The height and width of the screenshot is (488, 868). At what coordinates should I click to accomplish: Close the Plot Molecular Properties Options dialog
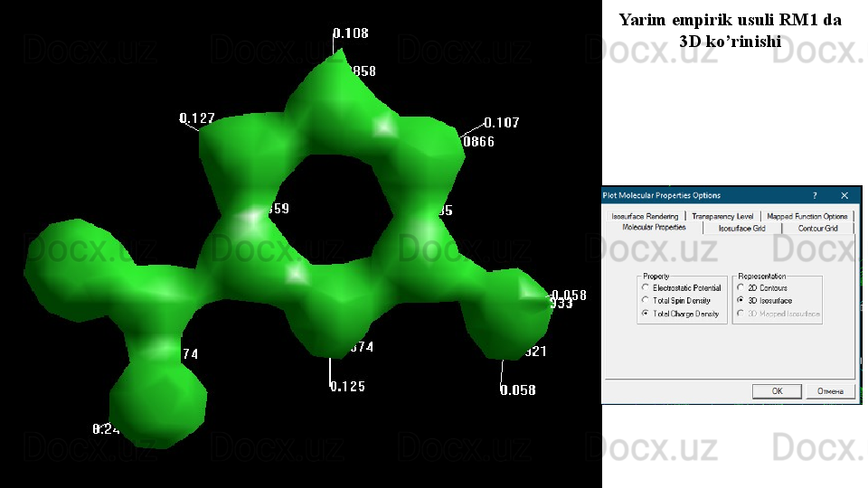tap(844, 195)
